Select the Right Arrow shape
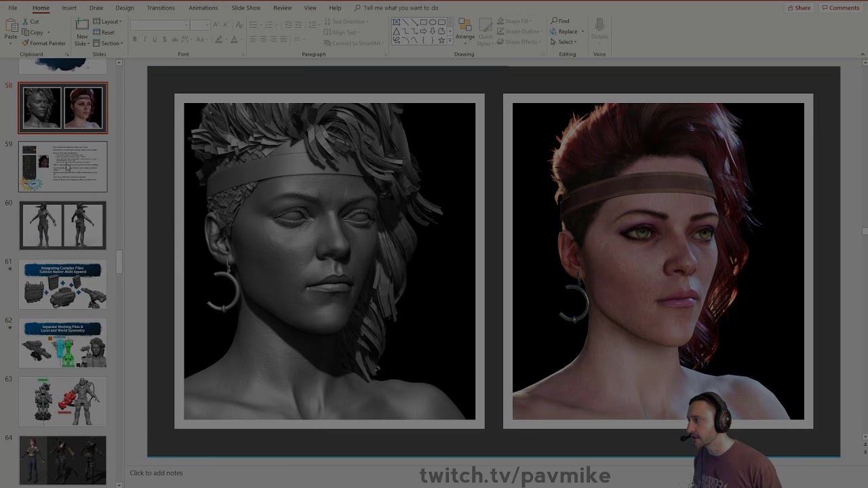 click(x=423, y=31)
